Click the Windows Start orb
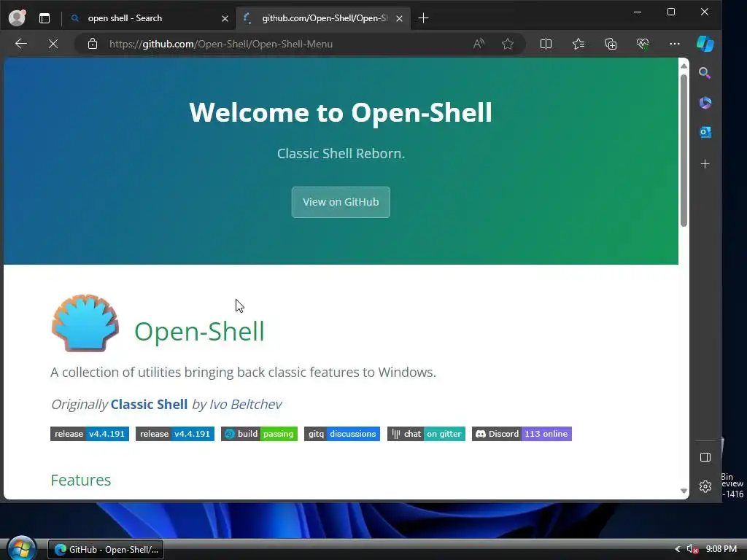The height and width of the screenshot is (560, 747). pyautogui.click(x=21, y=548)
